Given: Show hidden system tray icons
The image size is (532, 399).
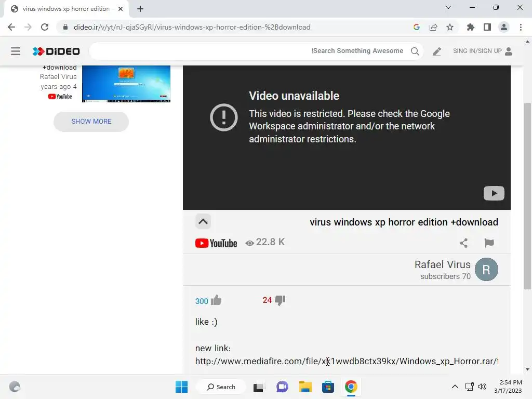Looking at the screenshot, I should [455, 387].
